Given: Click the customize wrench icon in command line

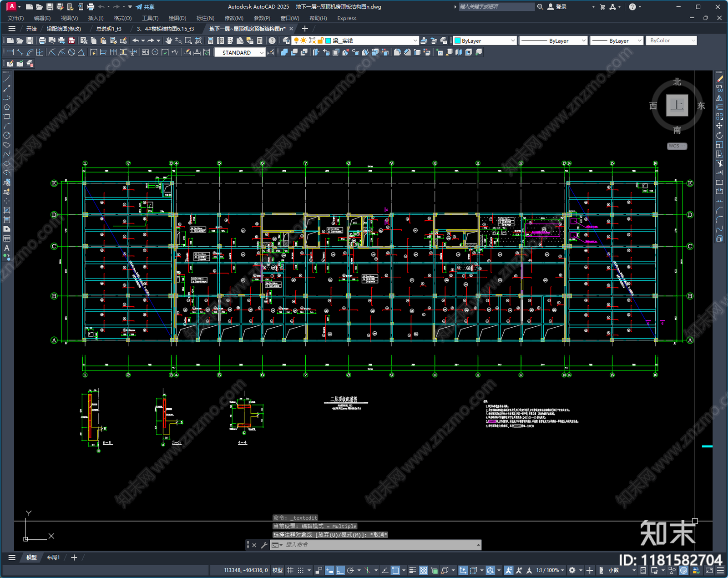Looking at the screenshot, I should coord(264,545).
